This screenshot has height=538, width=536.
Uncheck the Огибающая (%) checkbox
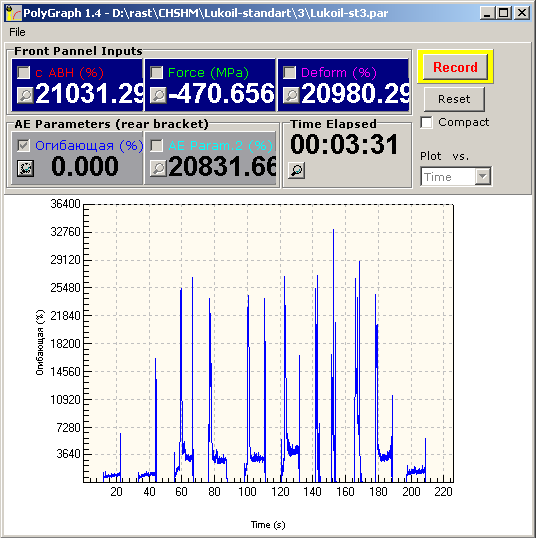pyautogui.click(x=23, y=145)
